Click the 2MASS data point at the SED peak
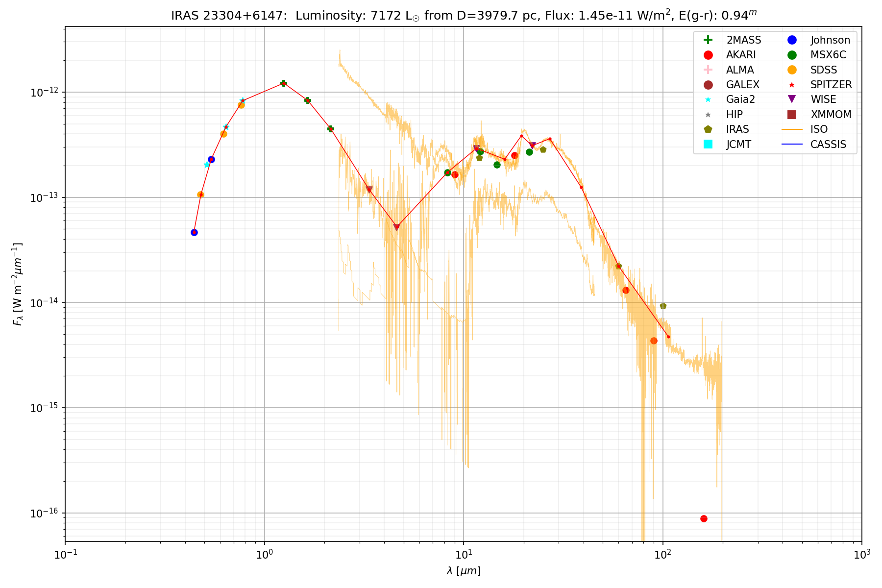 pyautogui.click(x=283, y=83)
